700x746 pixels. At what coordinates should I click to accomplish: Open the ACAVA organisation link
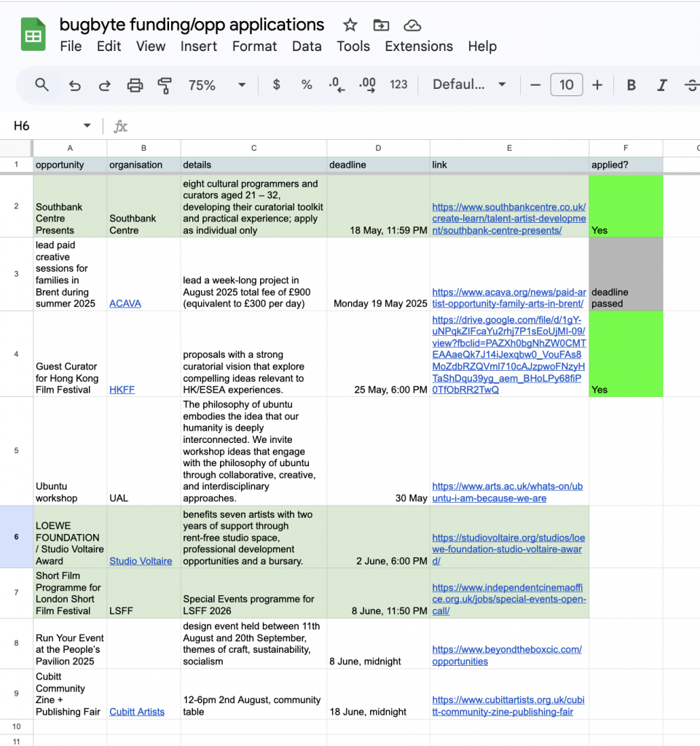point(125,304)
